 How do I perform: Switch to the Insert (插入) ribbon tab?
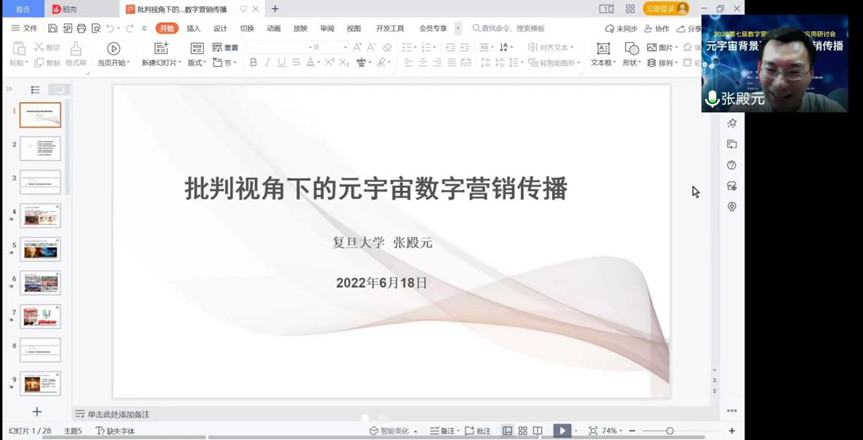(193, 29)
